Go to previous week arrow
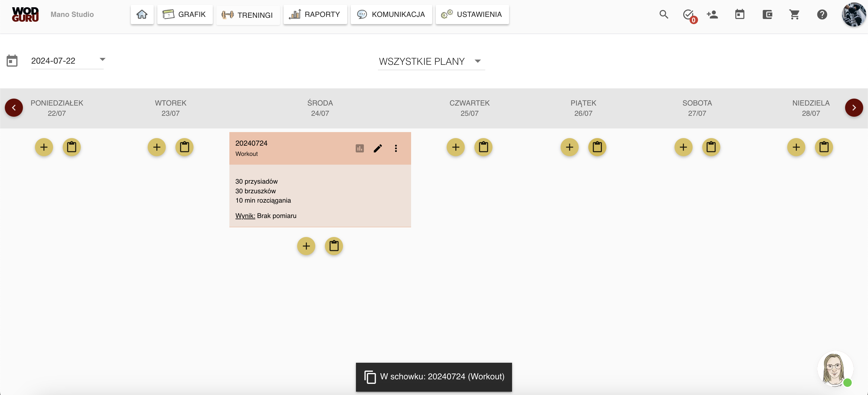 coord(14,108)
